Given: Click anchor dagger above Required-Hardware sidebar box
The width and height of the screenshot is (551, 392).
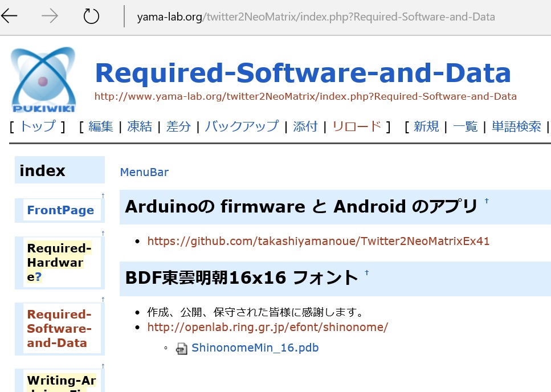Looking at the screenshot, I should point(103,233).
